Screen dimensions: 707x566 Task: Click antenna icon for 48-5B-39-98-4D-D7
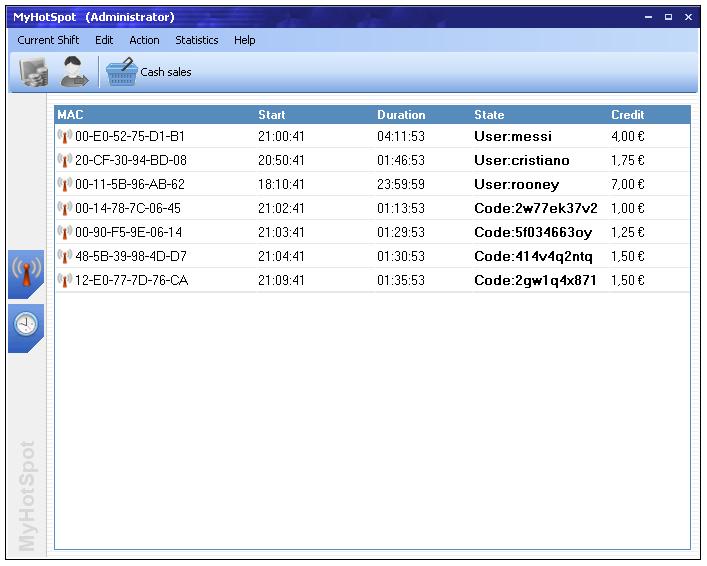pyautogui.click(x=64, y=256)
